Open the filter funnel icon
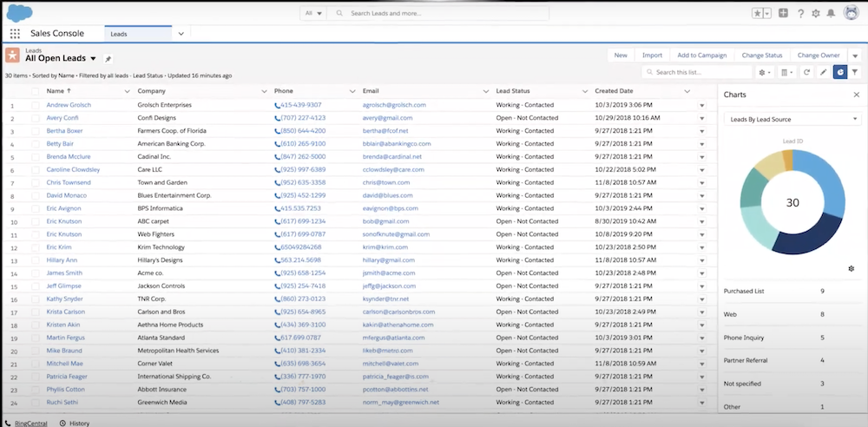This screenshot has width=868, height=427. pos(855,72)
